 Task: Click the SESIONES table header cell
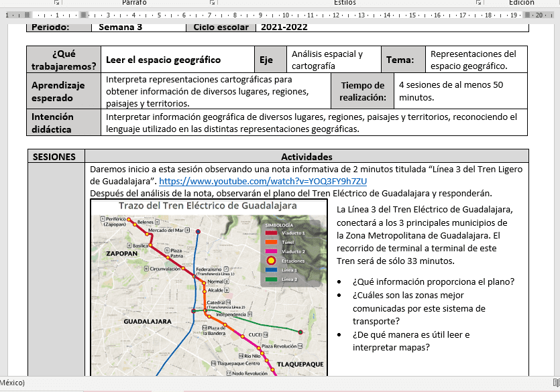[55, 156]
